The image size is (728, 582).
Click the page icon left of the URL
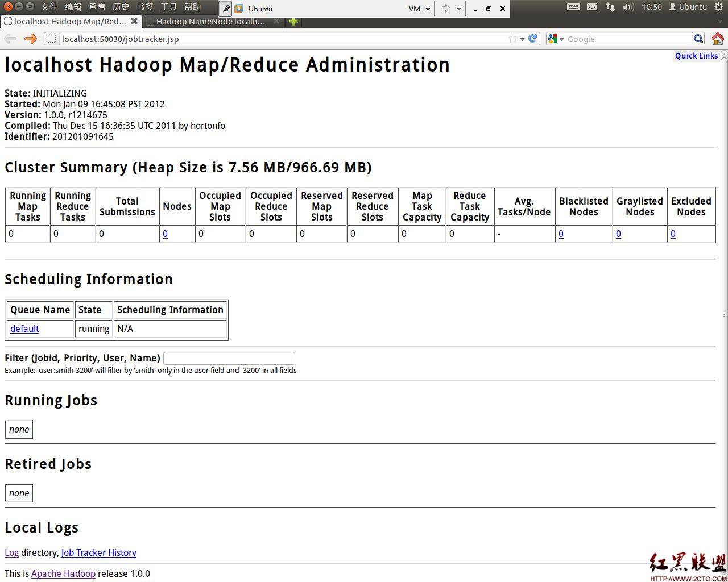click(52, 39)
